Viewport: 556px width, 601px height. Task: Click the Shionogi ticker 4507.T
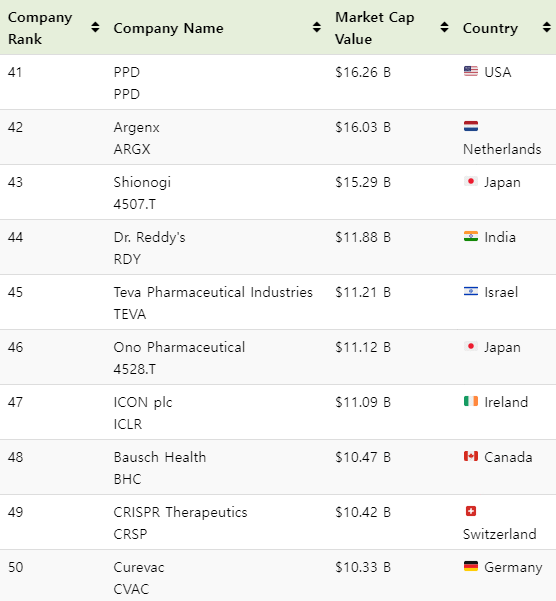[134, 204]
